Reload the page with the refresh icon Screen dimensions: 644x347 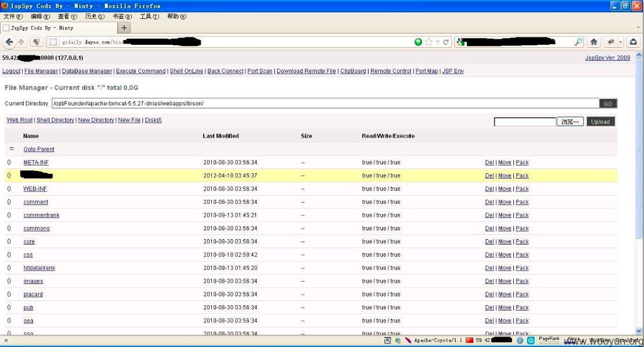[446, 42]
